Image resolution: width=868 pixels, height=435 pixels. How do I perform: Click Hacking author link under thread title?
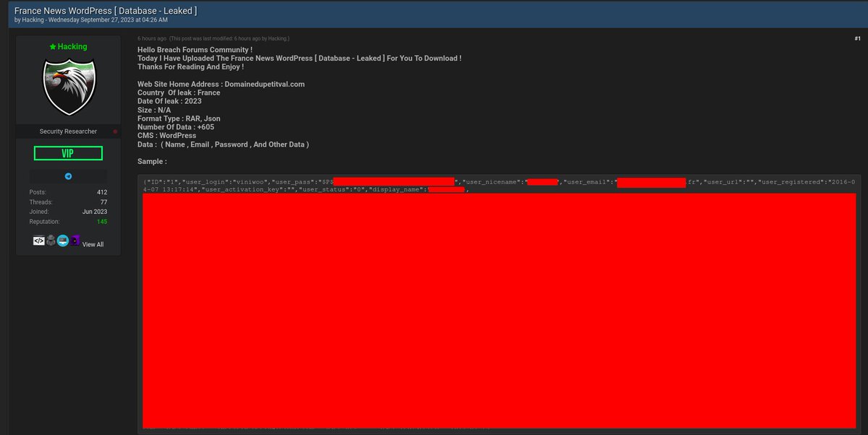[32, 20]
